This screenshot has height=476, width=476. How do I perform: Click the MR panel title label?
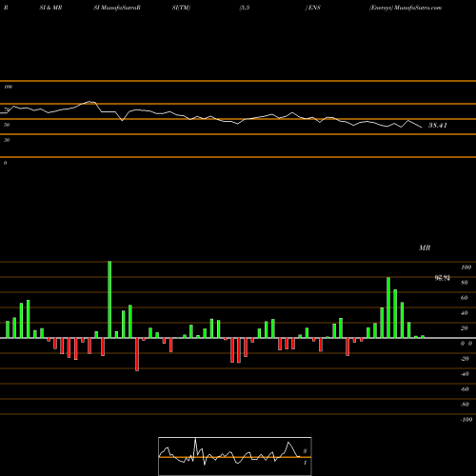(x=425, y=248)
